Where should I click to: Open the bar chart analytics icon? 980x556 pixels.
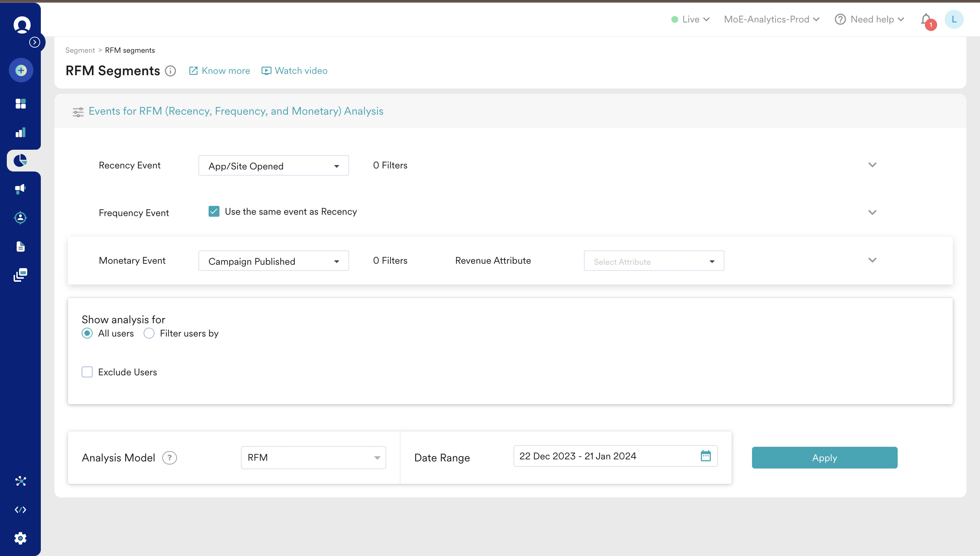click(21, 132)
